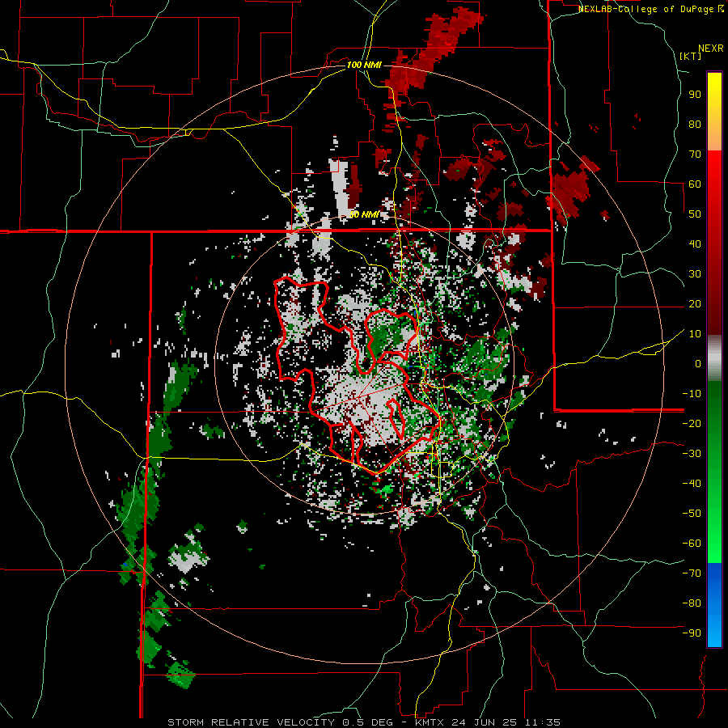Click the -20 tick label on the scale
This screenshot has height=728, width=728.
(x=692, y=424)
